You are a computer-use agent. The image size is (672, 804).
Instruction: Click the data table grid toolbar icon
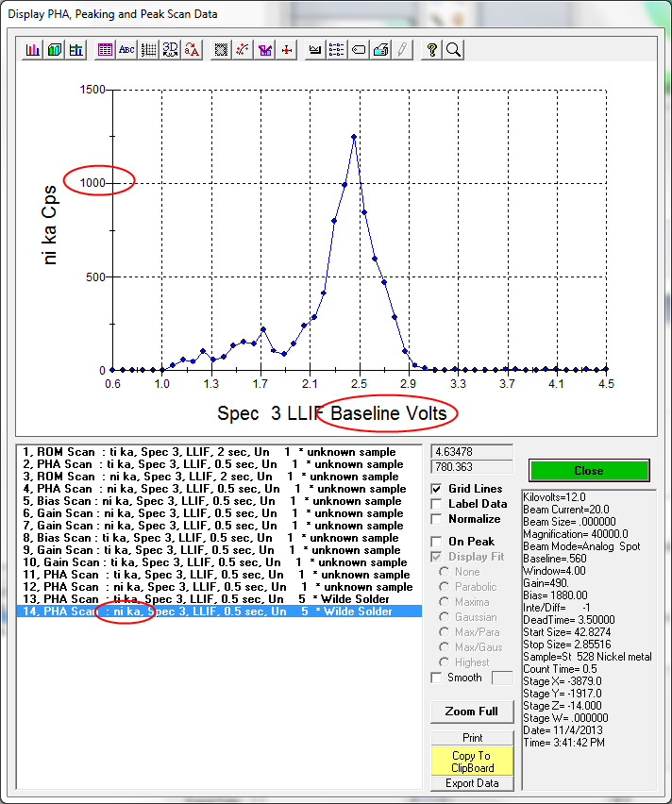pos(105,50)
